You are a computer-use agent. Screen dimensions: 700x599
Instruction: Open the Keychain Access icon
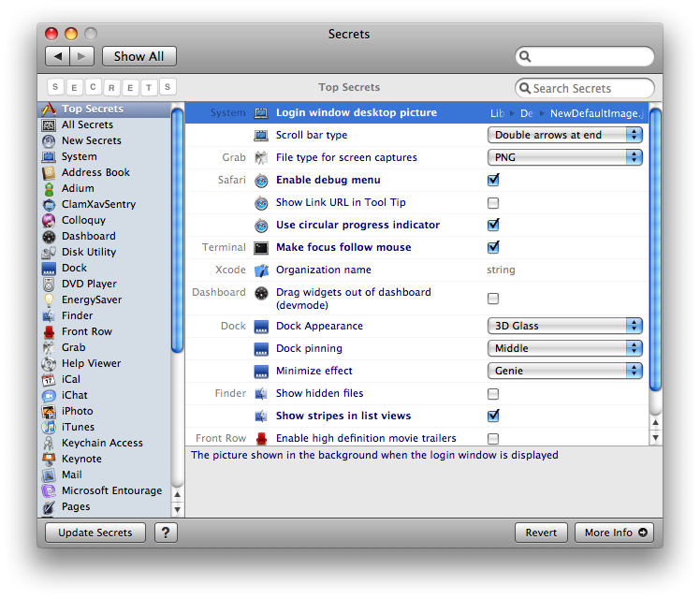[x=49, y=444]
